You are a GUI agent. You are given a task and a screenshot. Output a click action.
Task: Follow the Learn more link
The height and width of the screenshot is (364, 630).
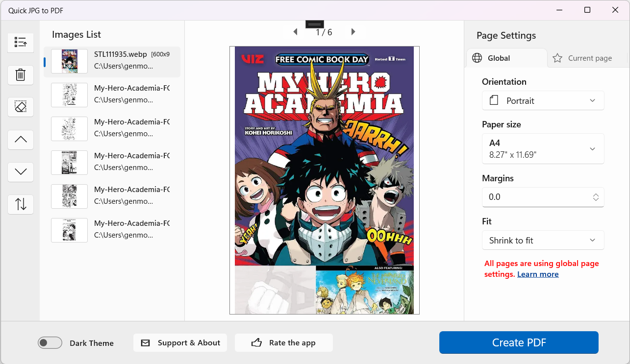click(538, 274)
